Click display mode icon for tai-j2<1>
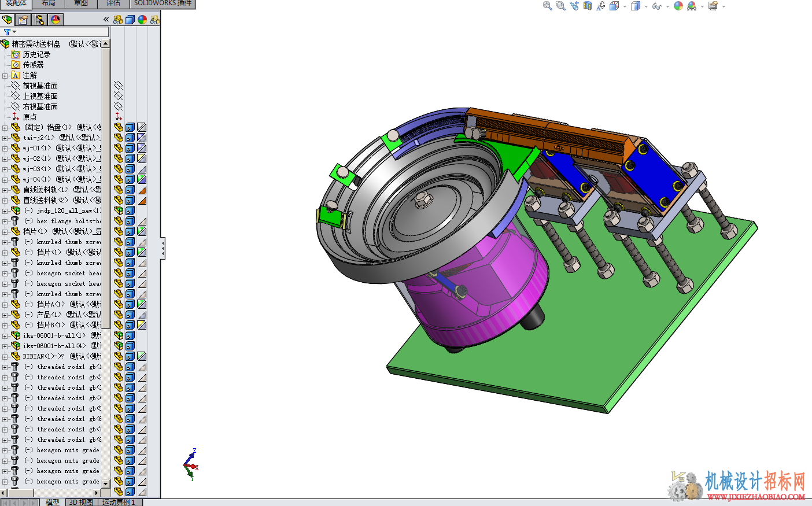812x506 pixels. pyautogui.click(x=130, y=138)
